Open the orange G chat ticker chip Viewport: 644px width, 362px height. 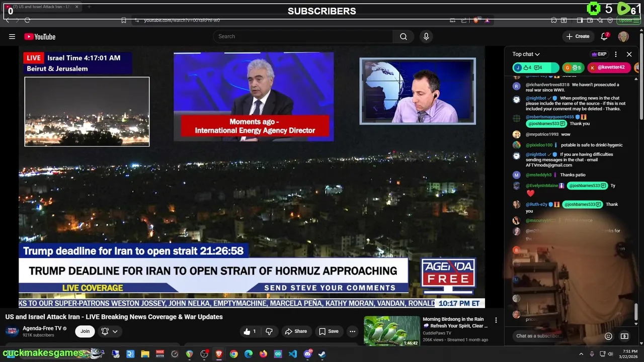coord(573,67)
